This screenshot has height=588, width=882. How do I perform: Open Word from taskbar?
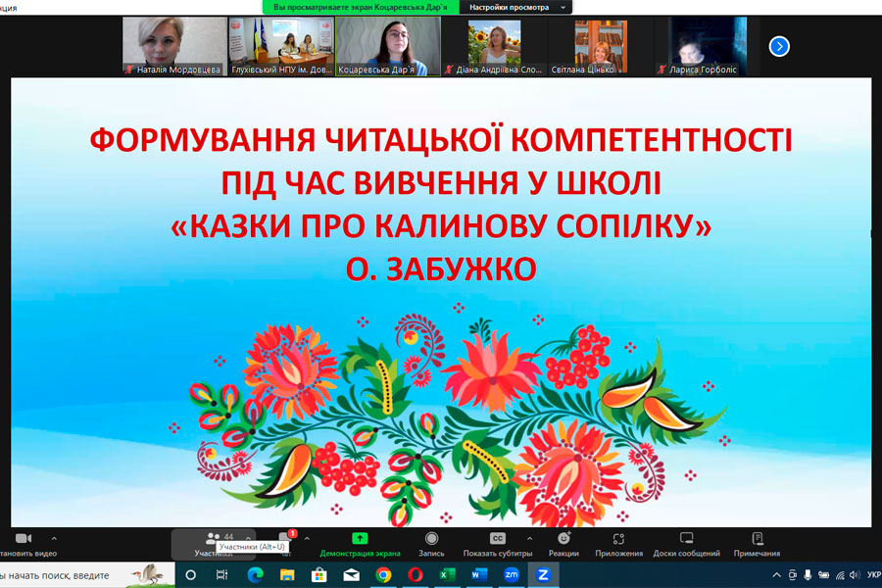pyautogui.click(x=479, y=575)
